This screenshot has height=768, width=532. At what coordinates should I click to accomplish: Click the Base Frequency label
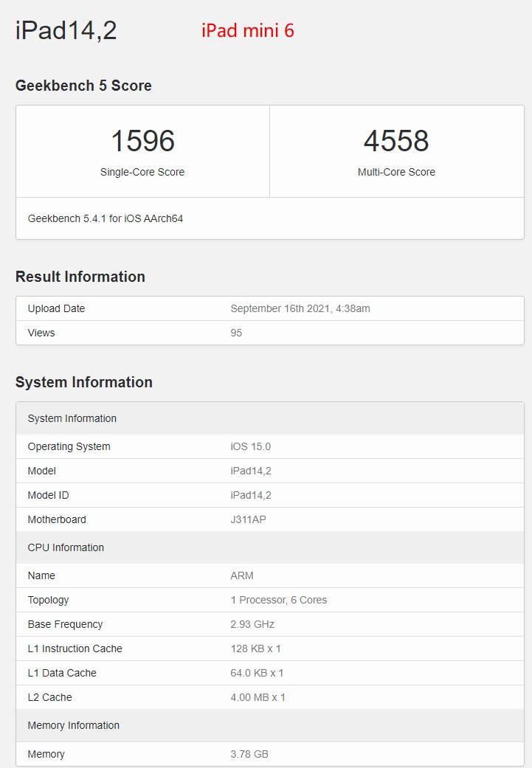tap(65, 624)
